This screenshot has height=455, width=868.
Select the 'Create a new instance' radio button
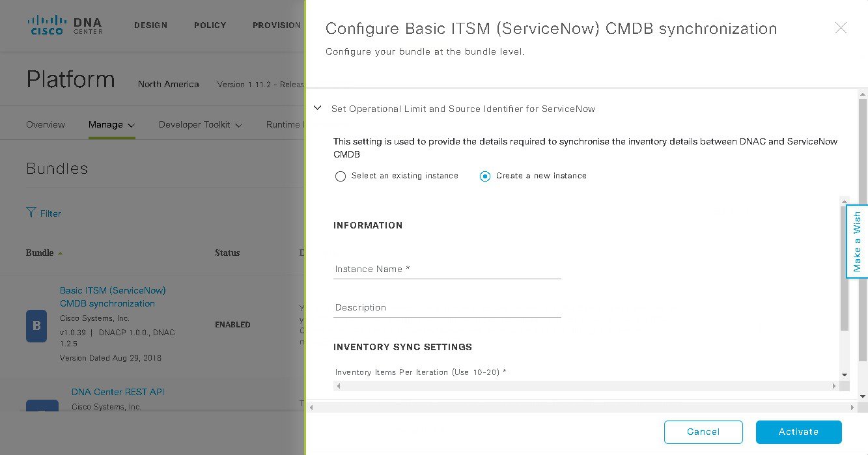coord(485,176)
